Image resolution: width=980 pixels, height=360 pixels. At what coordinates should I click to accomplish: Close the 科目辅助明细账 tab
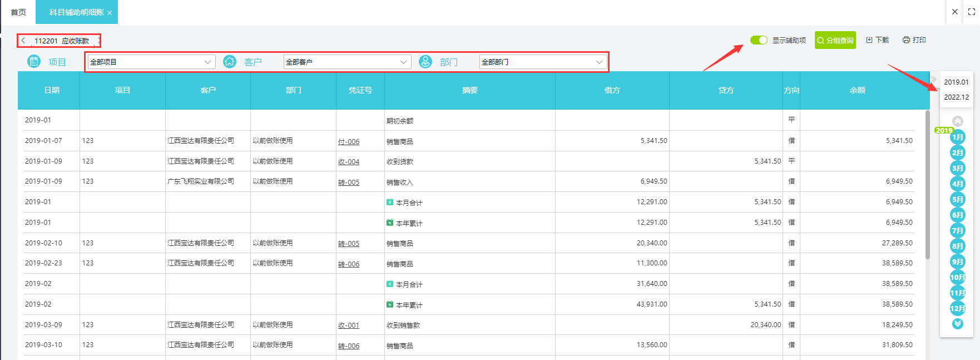click(110, 13)
